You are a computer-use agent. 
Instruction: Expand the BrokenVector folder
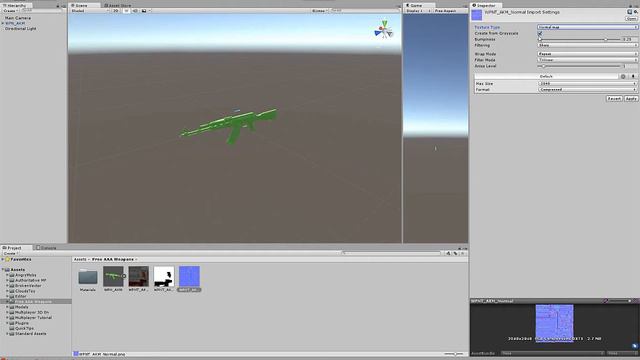tap(7, 286)
